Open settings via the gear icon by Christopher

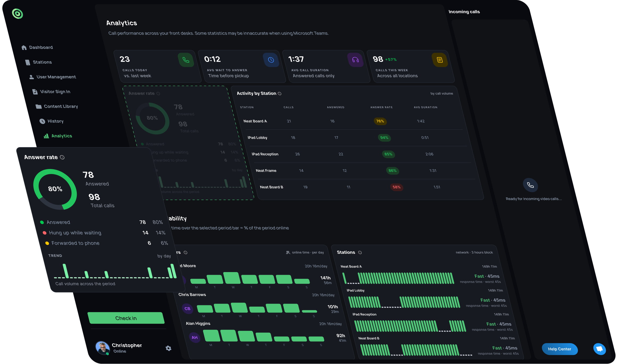click(x=168, y=348)
